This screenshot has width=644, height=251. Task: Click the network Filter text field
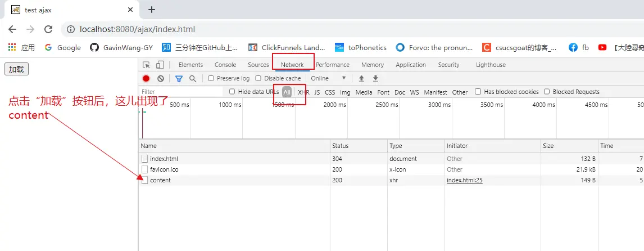pyautogui.click(x=180, y=92)
